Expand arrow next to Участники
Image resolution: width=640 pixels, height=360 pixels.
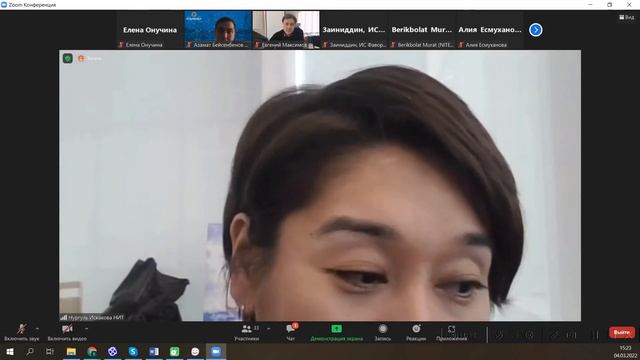(269, 329)
